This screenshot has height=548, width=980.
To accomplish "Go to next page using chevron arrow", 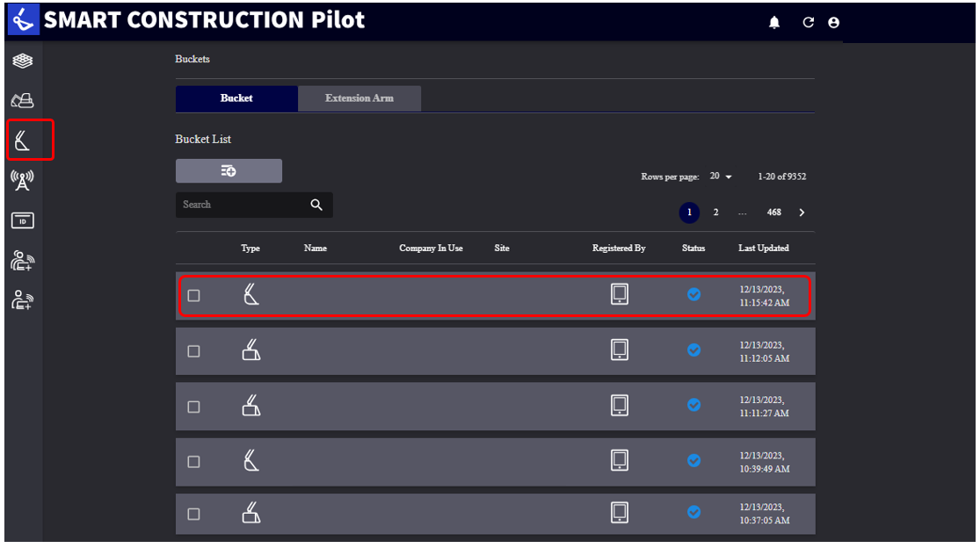I will 802,213.
